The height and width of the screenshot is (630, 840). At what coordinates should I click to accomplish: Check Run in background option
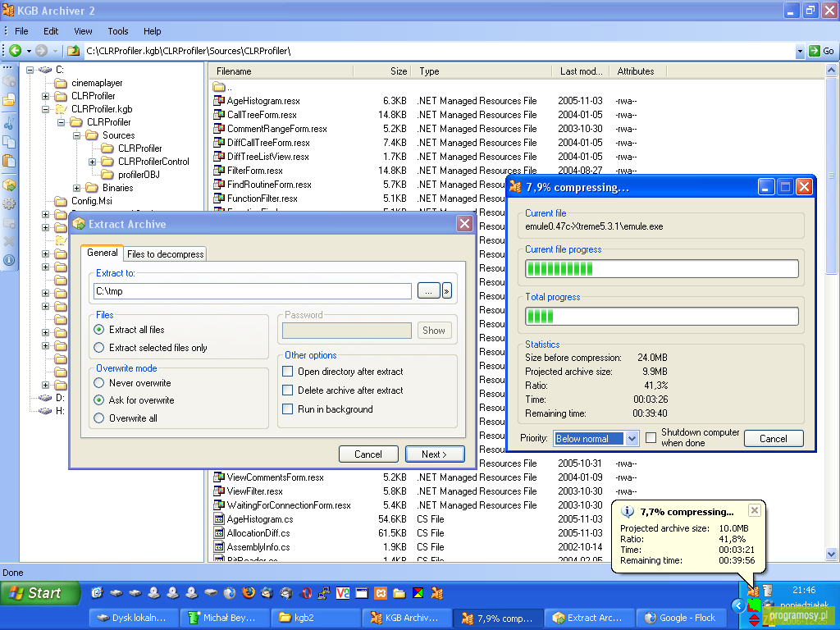pos(288,409)
